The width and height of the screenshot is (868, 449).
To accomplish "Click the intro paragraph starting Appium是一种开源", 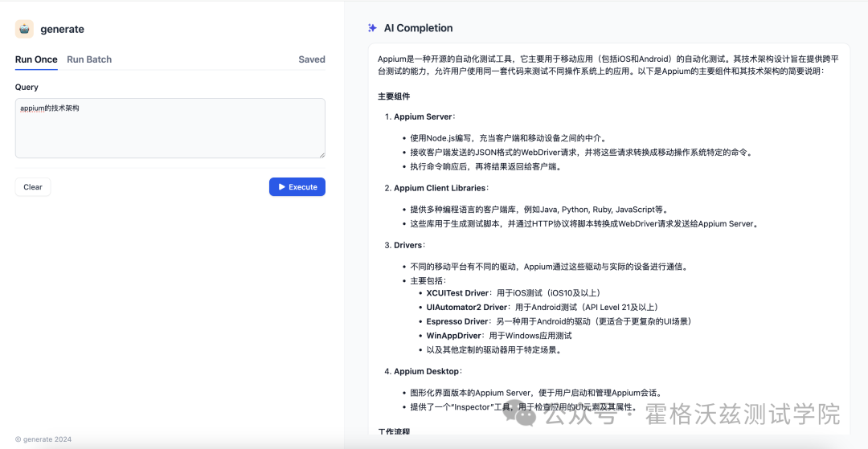I will click(x=608, y=65).
